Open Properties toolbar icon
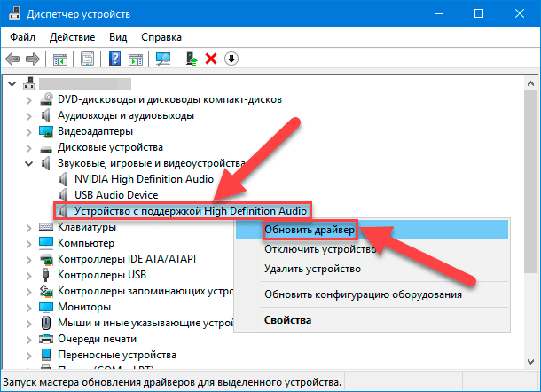 [87, 59]
